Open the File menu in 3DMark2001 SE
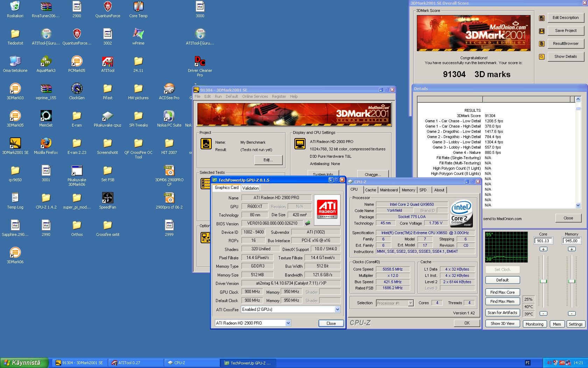 [197, 96]
